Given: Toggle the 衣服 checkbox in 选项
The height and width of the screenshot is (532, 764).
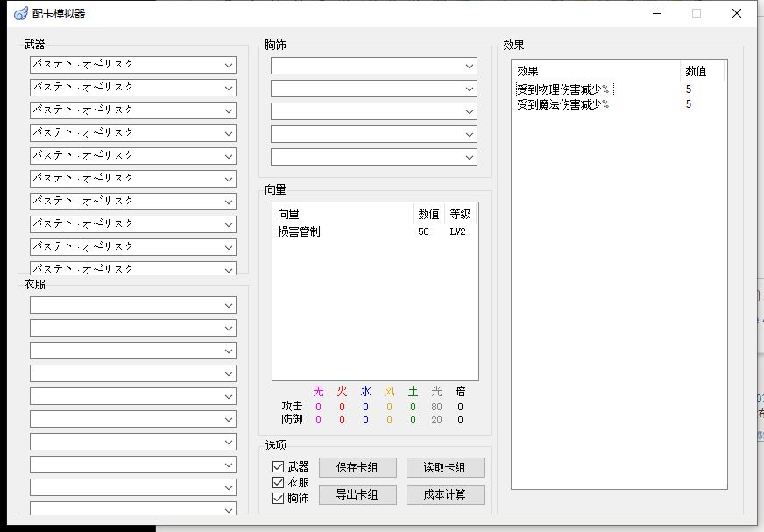Looking at the screenshot, I should point(279,483).
